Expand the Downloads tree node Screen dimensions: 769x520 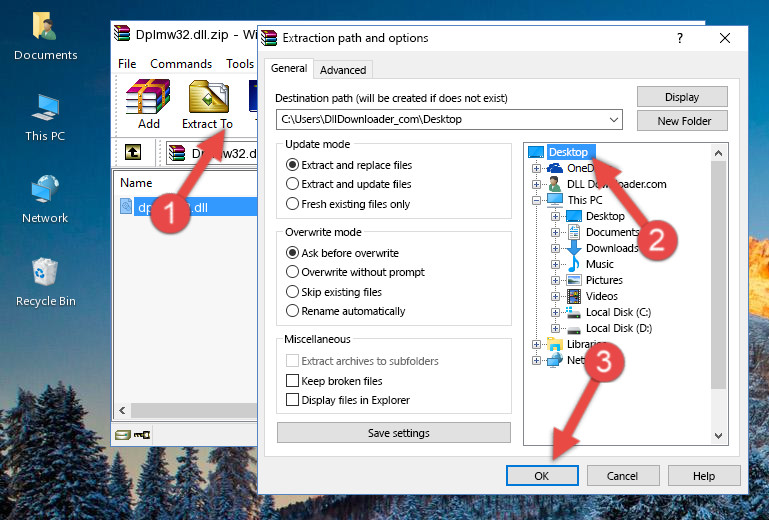[x=555, y=248]
